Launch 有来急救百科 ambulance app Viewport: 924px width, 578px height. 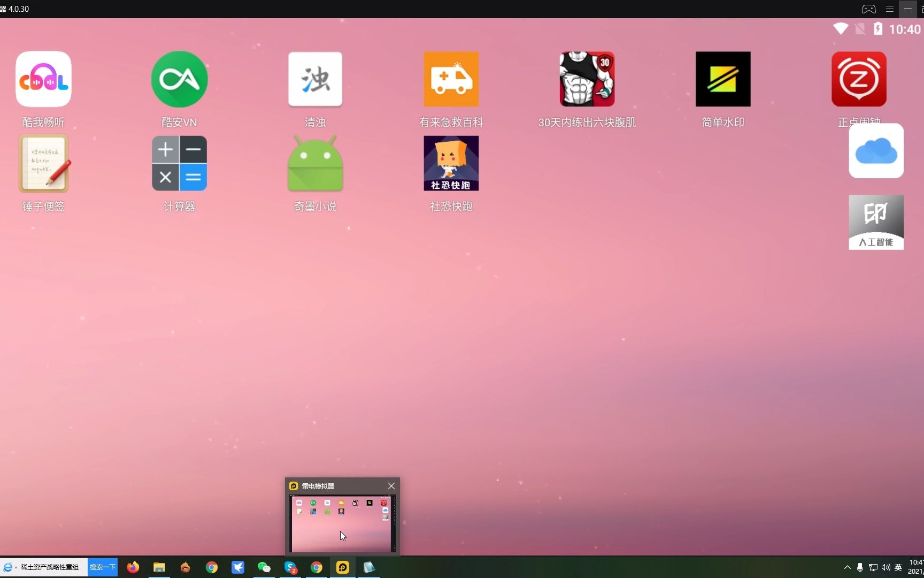(x=451, y=79)
